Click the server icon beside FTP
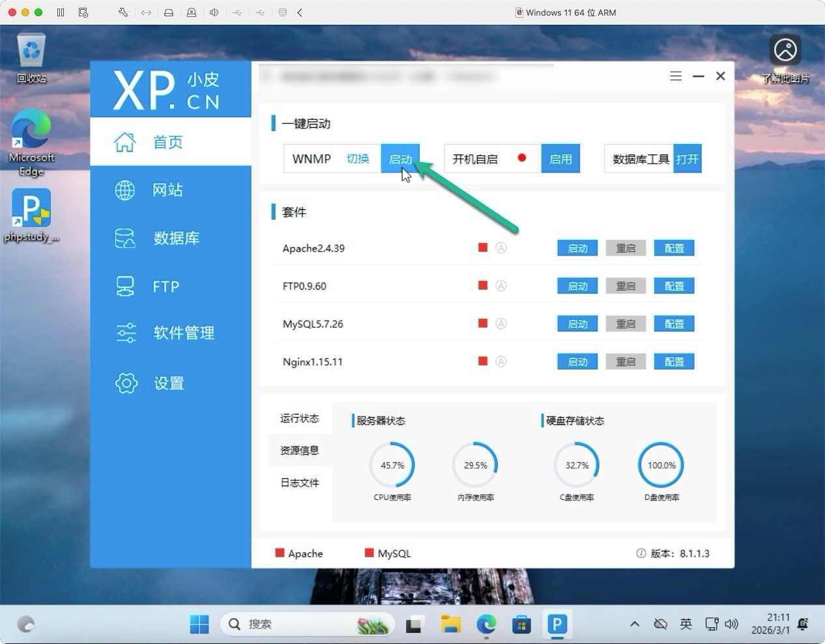825x644 pixels. click(x=124, y=286)
